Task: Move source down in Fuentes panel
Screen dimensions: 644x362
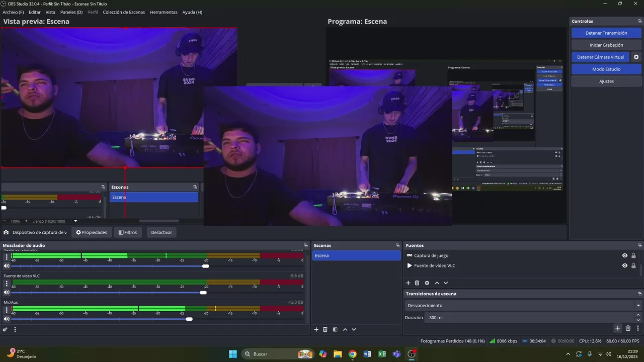Action: pos(446,283)
